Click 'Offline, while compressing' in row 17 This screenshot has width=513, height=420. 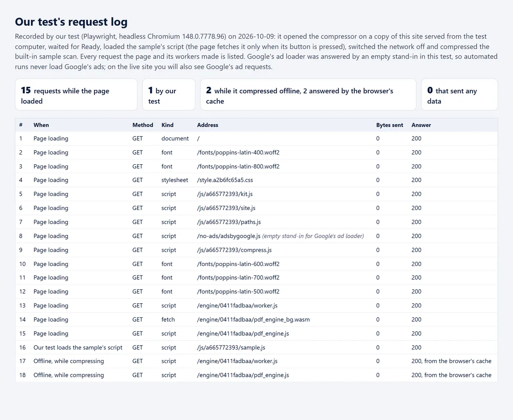68,361
